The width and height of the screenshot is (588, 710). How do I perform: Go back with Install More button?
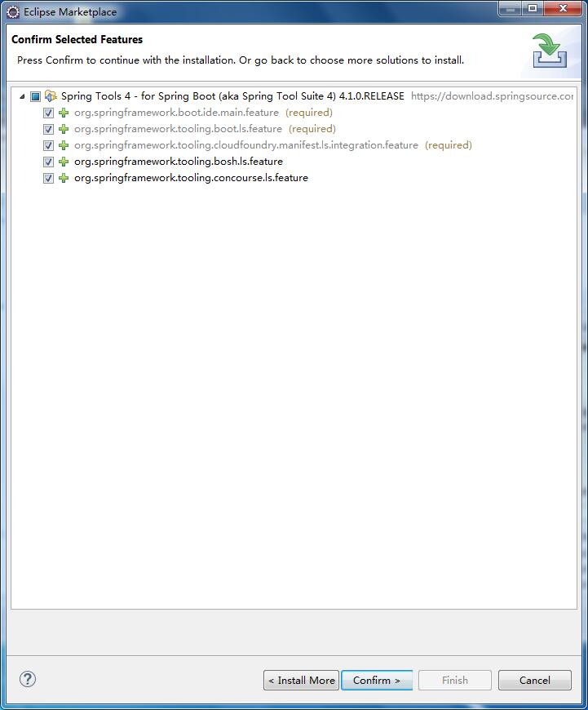tap(301, 680)
